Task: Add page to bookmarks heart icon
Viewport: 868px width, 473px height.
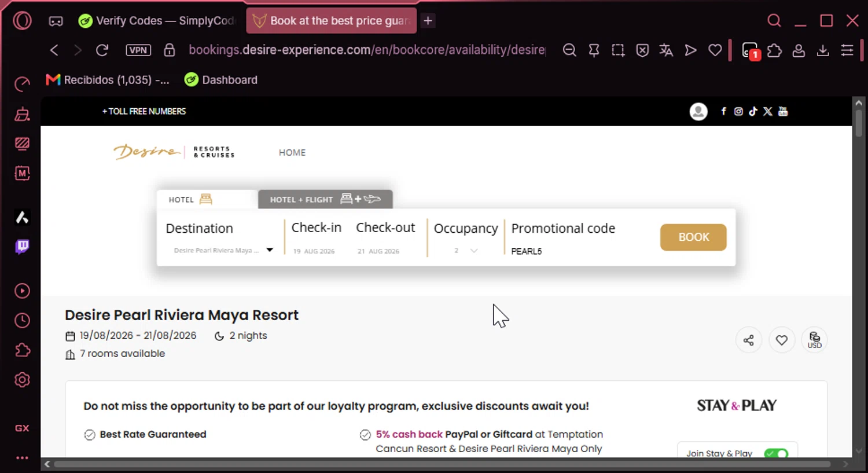Action: click(715, 50)
